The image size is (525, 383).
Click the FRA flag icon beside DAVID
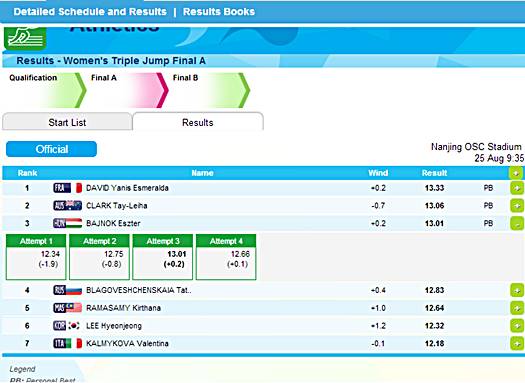67,188
